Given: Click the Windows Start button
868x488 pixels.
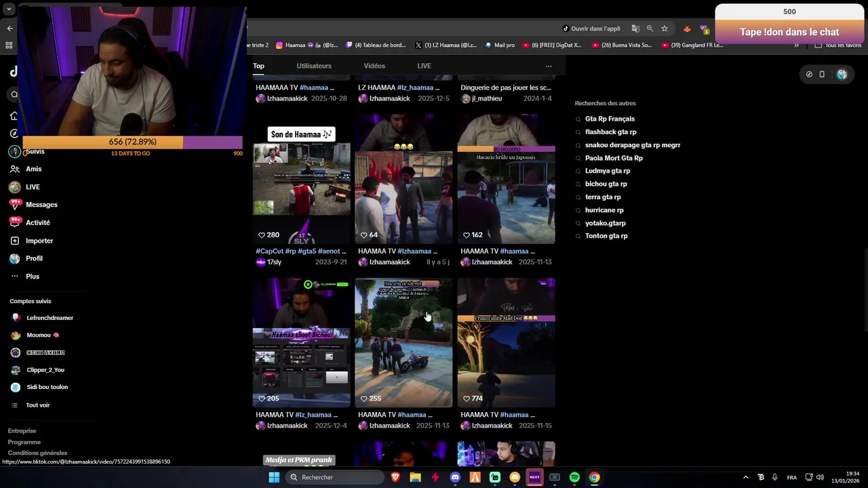Looking at the screenshot, I should (274, 477).
